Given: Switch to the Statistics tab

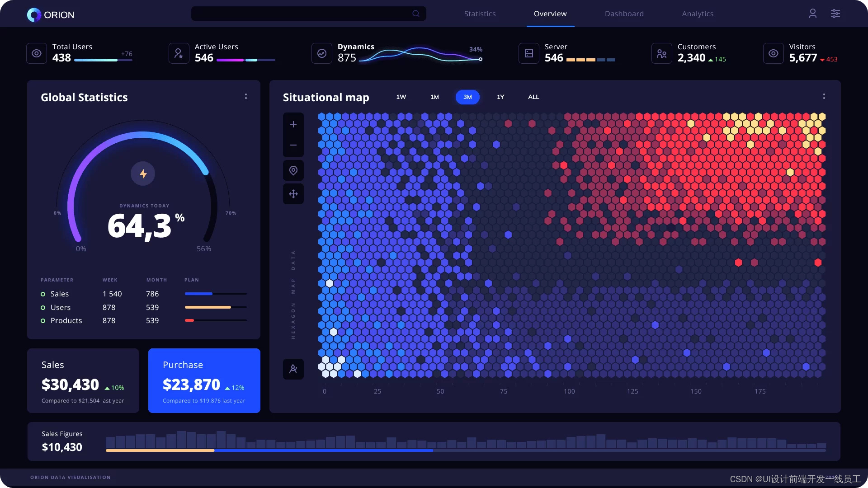Looking at the screenshot, I should point(480,14).
